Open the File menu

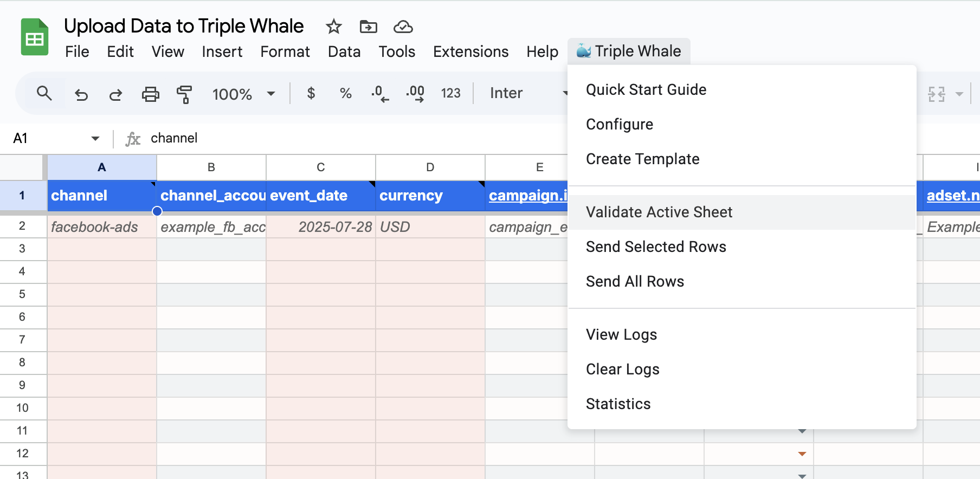pos(77,51)
